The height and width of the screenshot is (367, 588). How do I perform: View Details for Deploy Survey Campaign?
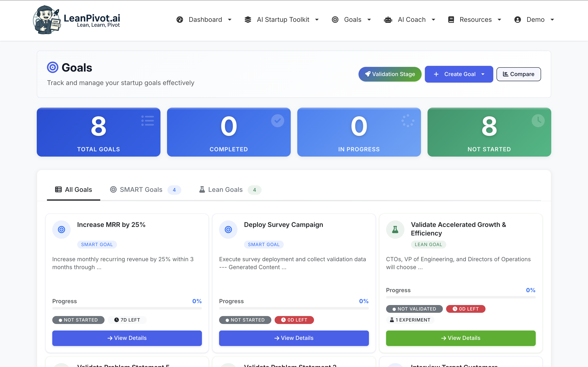[x=294, y=338]
